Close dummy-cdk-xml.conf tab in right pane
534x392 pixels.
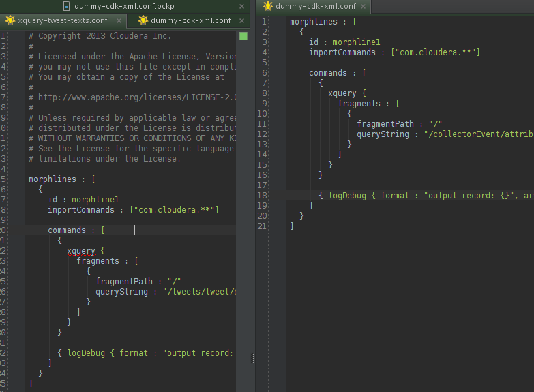coord(360,7)
